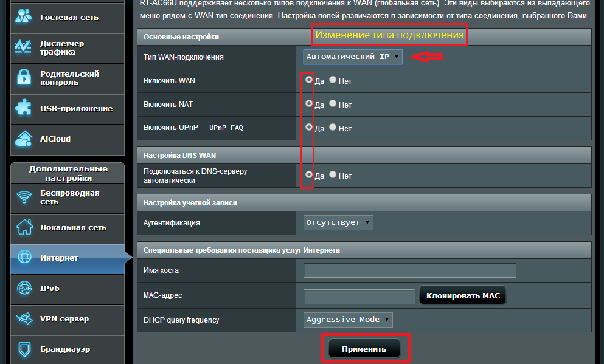
Task: Select the IPv6 globe icon
Action: click(x=24, y=288)
